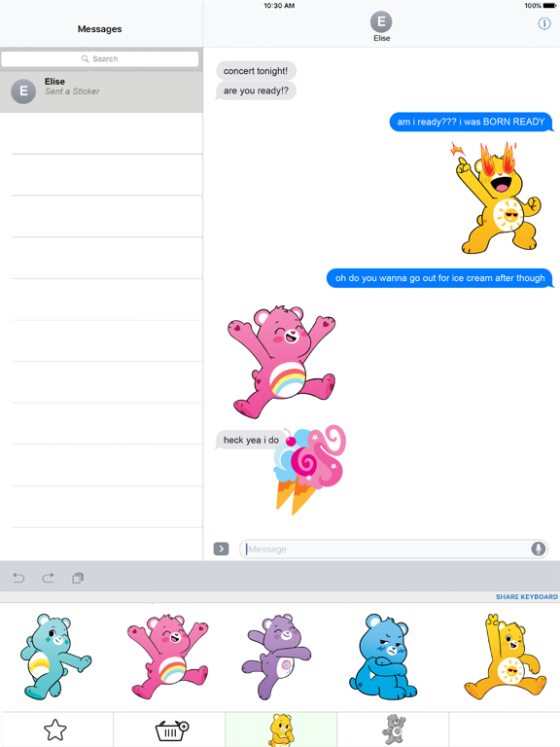560x747 pixels.
Task: Focus the Message text field
Action: click(394, 549)
